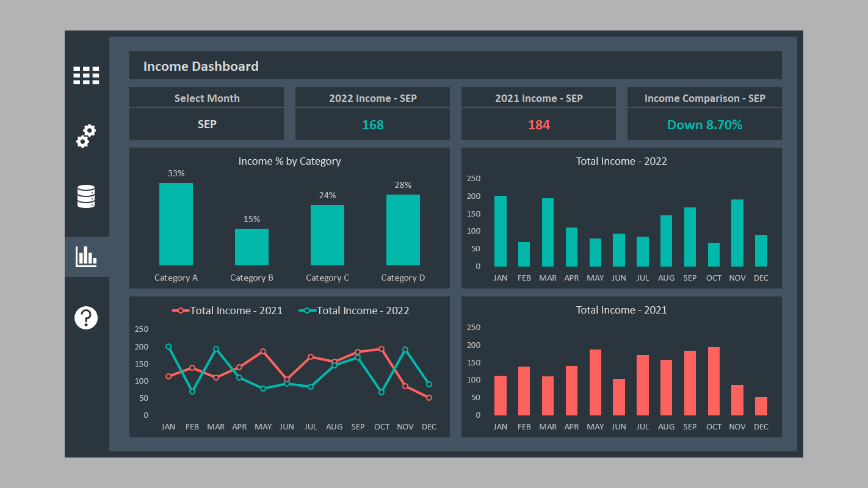Click the Total Income - 2022 chart title

click(x=621, y=161)
